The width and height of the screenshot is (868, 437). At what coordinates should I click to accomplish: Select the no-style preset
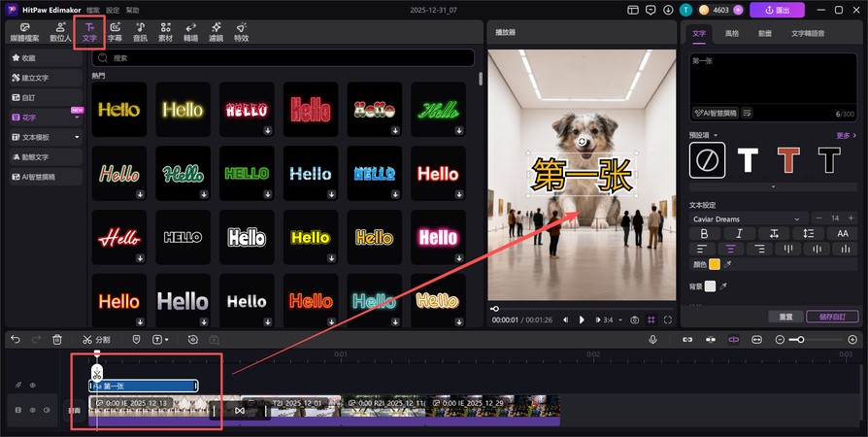pos(708,160)
